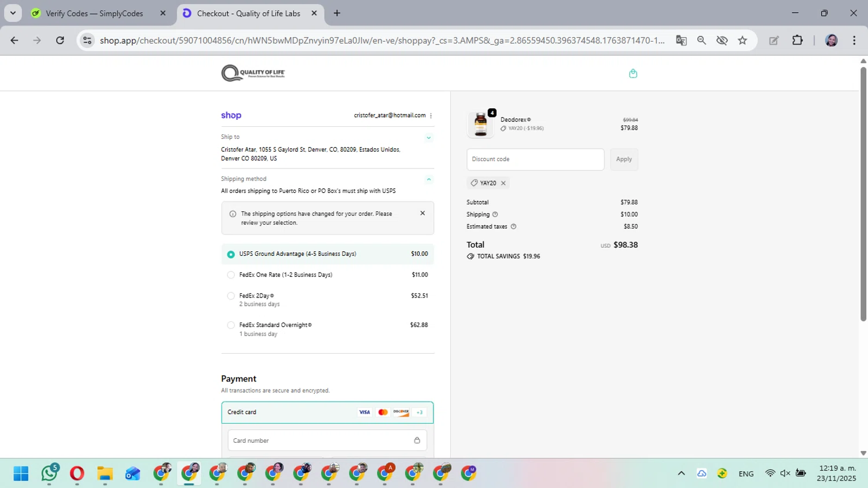This screenshot has height=488, width=868.
Task: Go back to previous page
Action: point(14,41)
